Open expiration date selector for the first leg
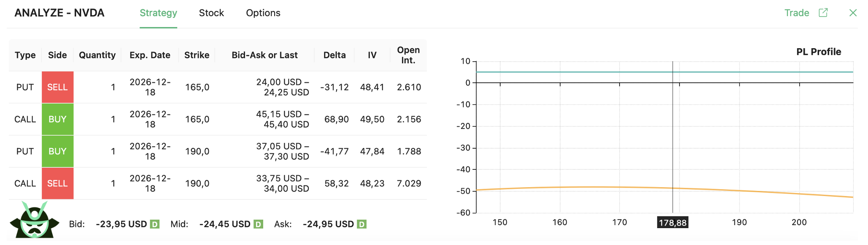Image resolution: width=868 pixels, height=245 pixels. tap(150, 87)
